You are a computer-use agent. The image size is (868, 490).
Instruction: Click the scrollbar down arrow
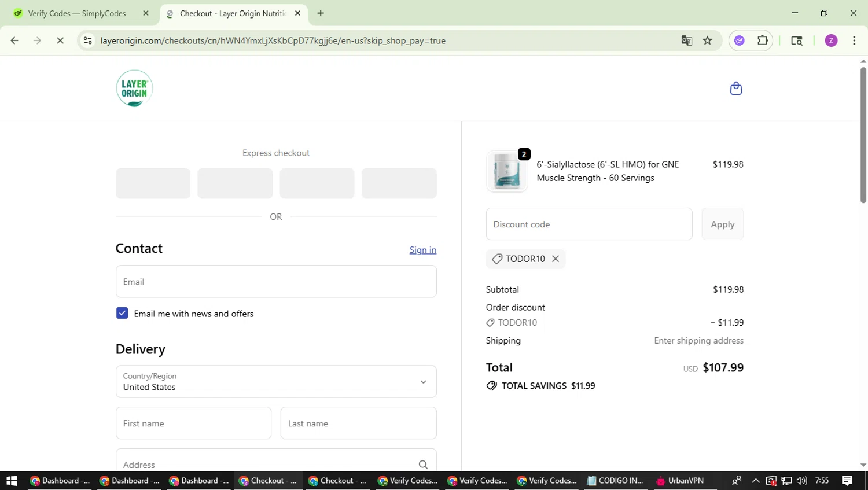pos(863,465)
